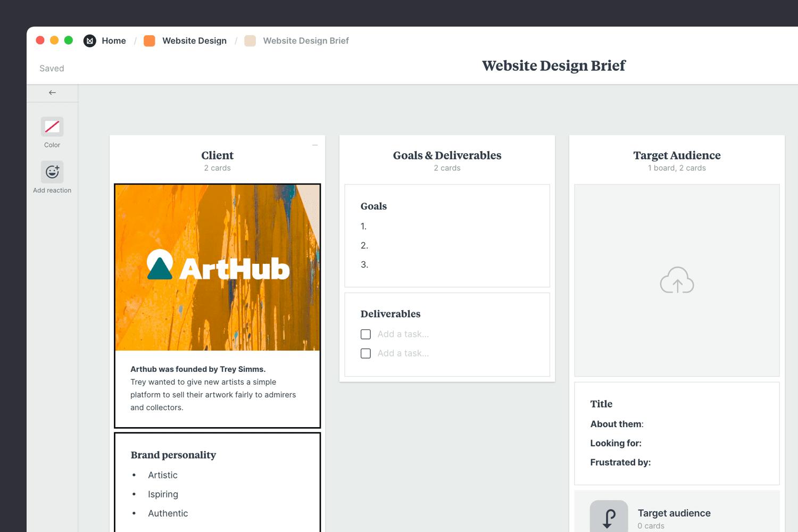Navigate to Website Design via breadcrumb

tap(194, 40)
